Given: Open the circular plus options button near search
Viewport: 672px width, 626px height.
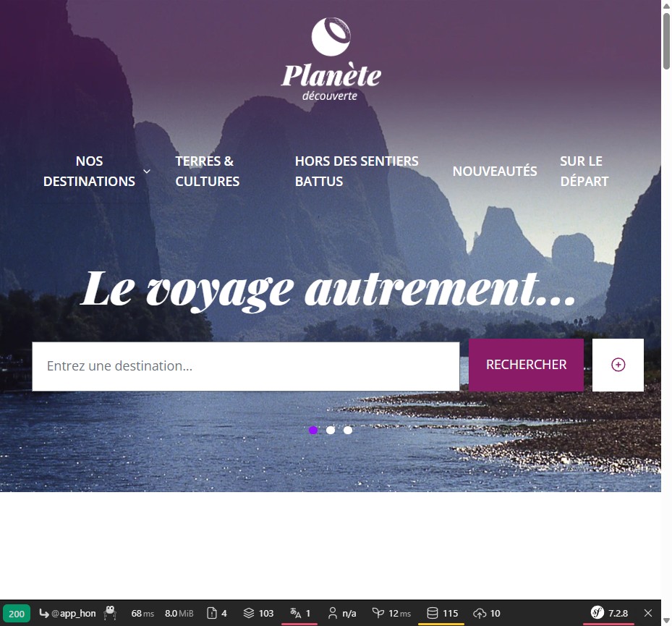Looking at the screenshot, I should click(x=618, y=365).
